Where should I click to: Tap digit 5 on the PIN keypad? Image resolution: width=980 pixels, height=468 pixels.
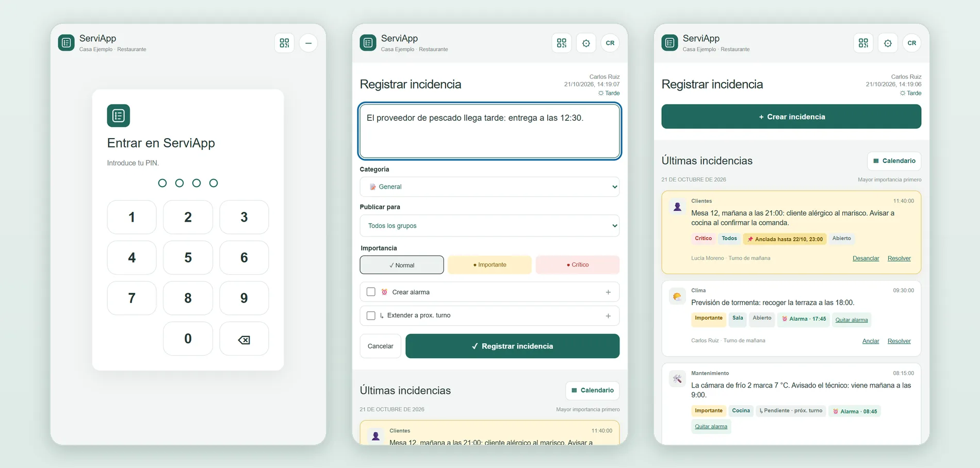click(x=188, y=258)
